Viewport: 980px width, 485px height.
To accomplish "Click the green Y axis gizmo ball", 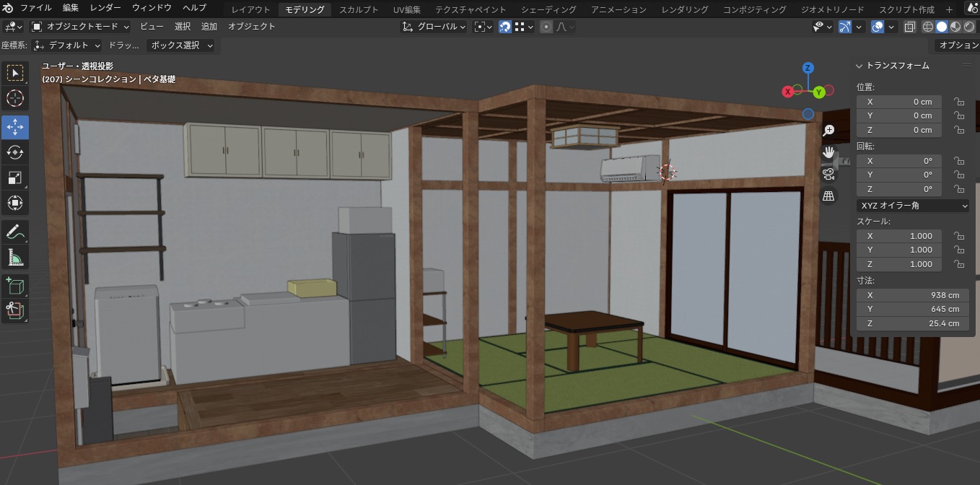I will [819, 92].
